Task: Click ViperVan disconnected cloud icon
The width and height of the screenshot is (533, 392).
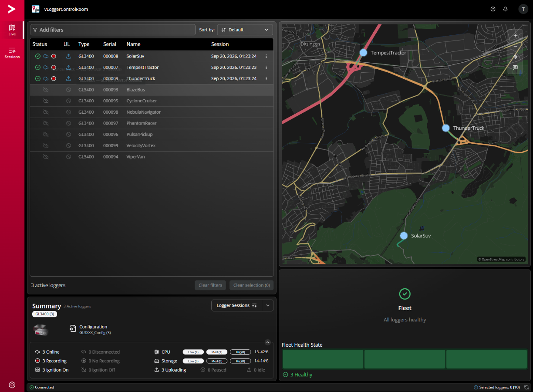Action: 46,157
